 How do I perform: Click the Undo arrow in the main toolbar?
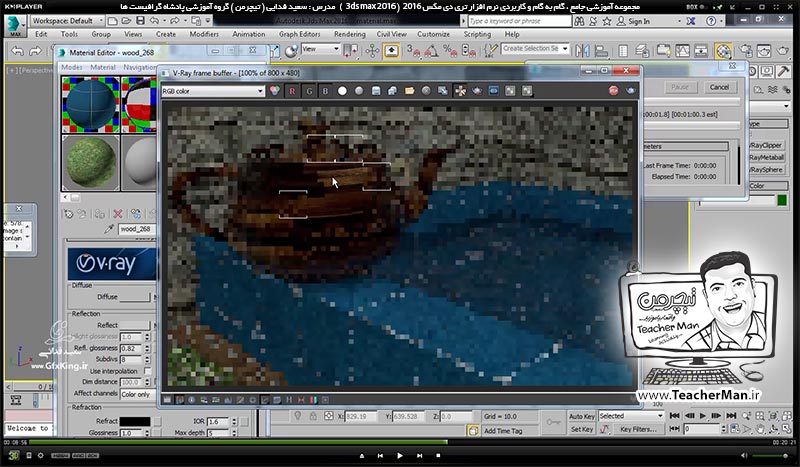tap(17, 51)
